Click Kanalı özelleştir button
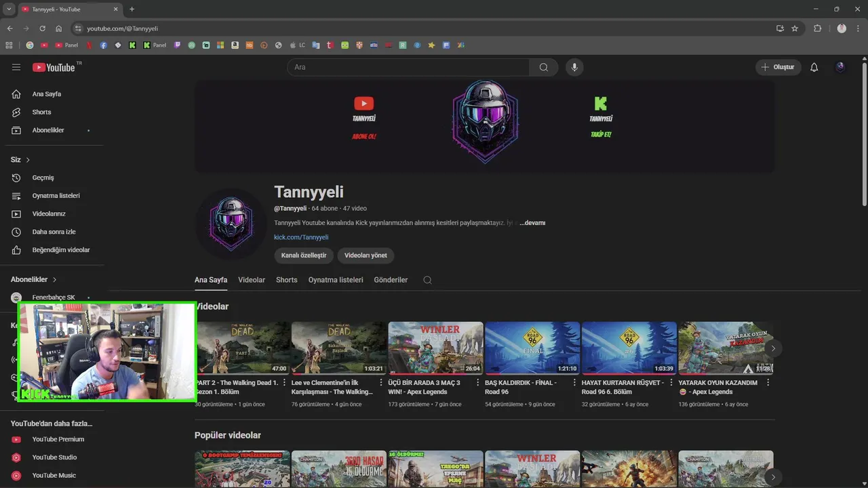This screenshot has height=488, width=868. tap(304, 256)
